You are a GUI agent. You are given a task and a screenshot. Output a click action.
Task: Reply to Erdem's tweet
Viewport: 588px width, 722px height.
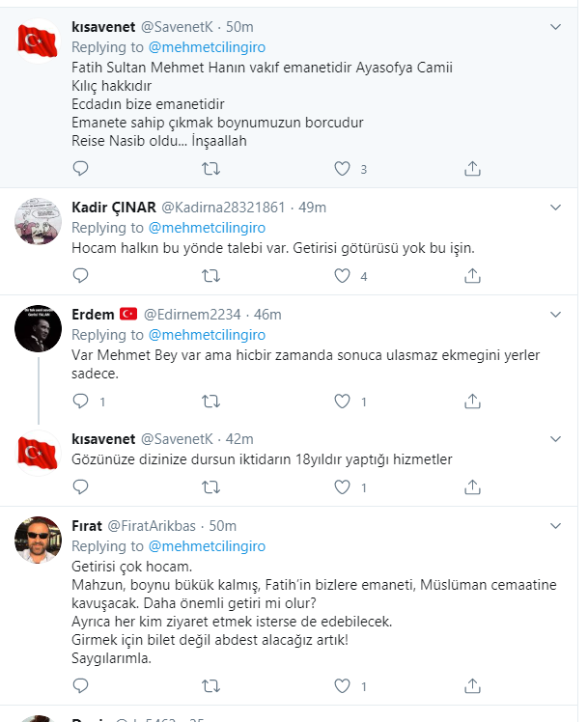point(81,401)
